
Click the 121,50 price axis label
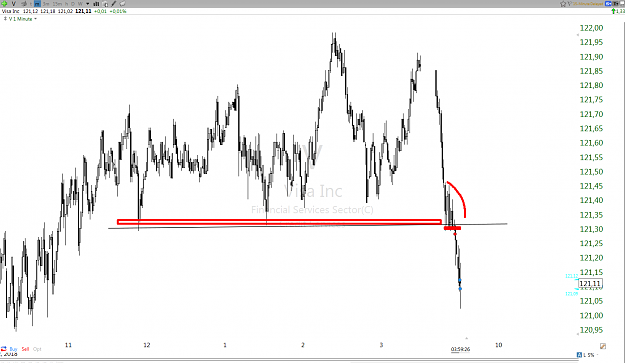[x=592, y=172]
